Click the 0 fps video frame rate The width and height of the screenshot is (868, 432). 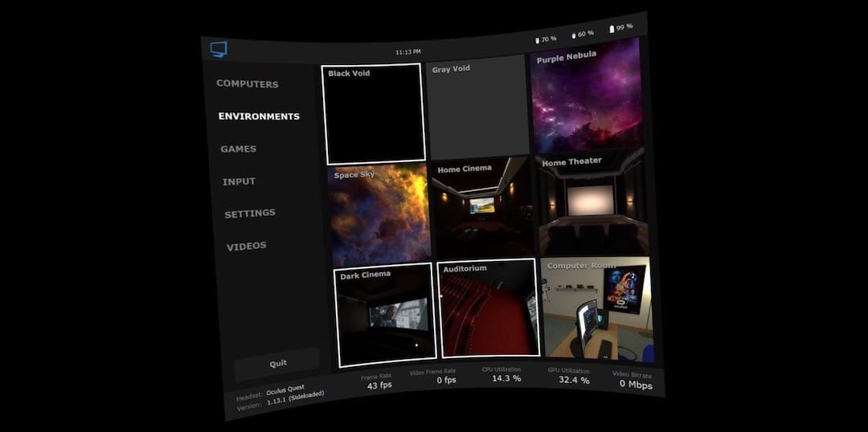(446, 380)
